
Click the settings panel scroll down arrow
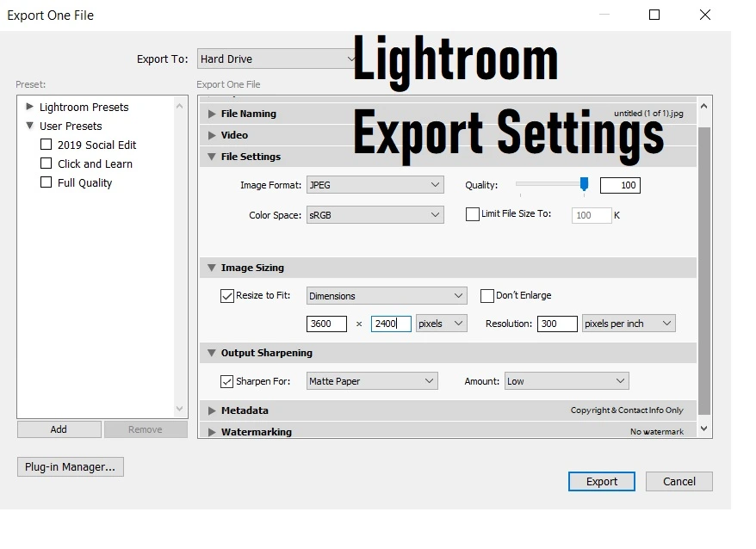704,428
